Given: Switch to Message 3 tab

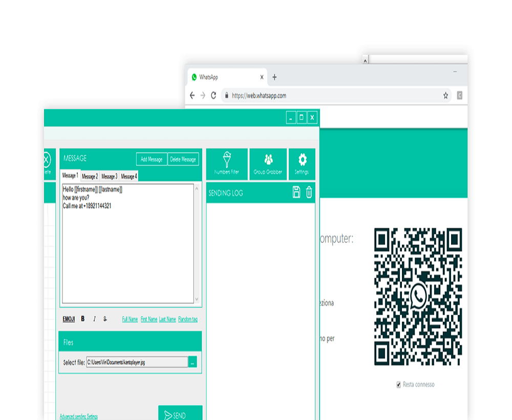Looking at the screenshot, I should pos(110,176).
